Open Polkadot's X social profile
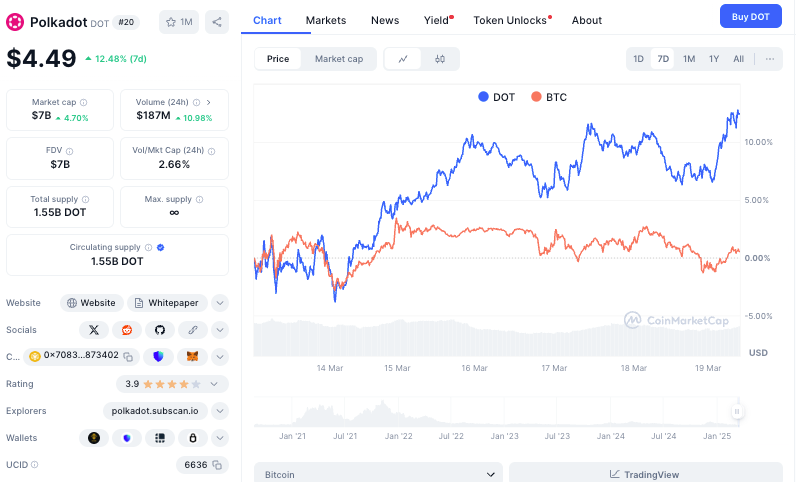 (x=94, y=330)
